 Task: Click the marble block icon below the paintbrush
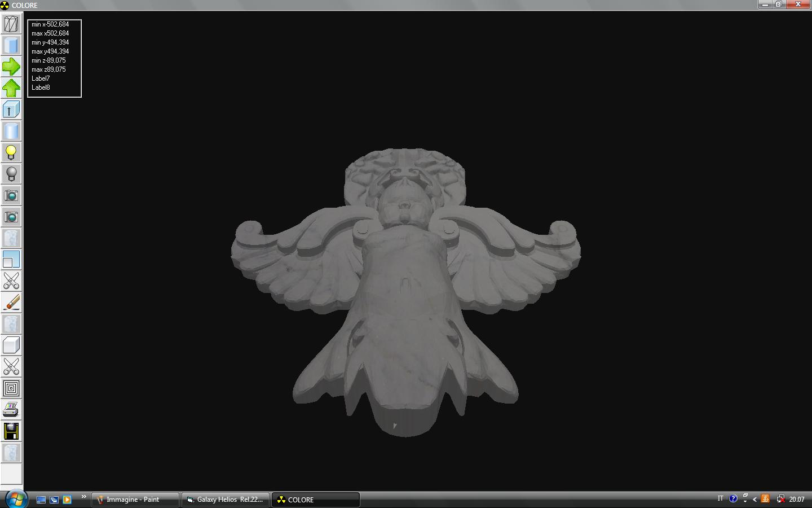click(11, 324)
